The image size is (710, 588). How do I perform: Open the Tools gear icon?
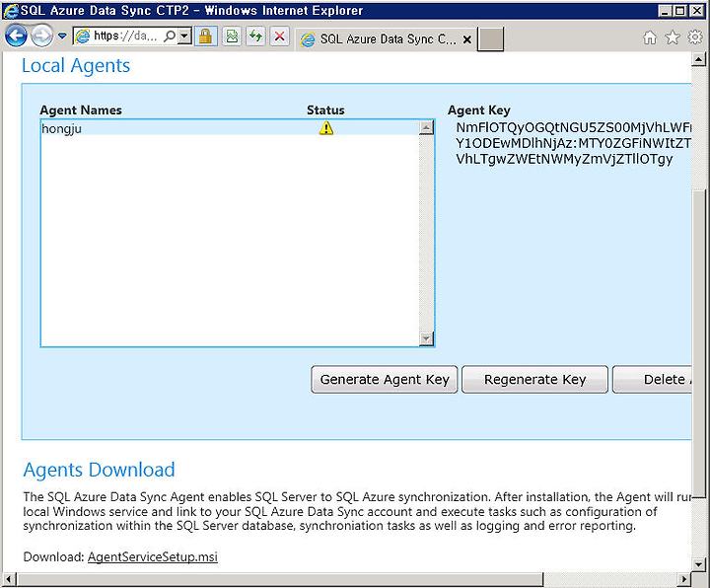(x=694, y=37)
